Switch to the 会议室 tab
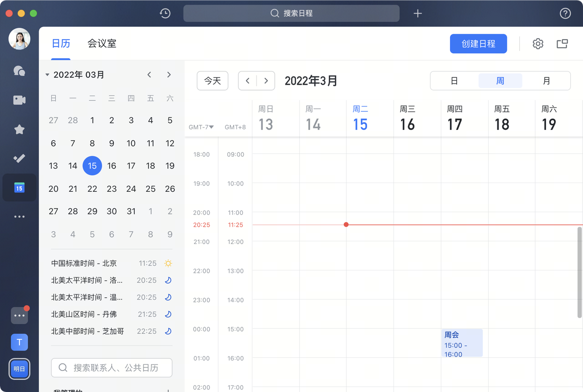583x392 pixels. tap(102, 44)
